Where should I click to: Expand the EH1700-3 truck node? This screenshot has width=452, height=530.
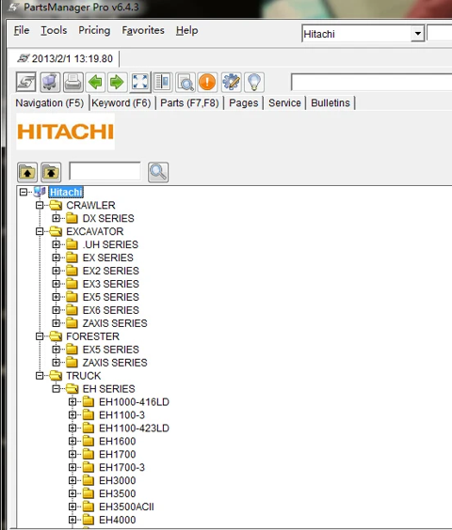[72, 467]
